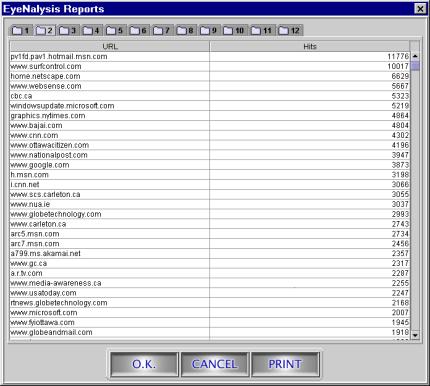Select the www.media-awareness.ca row
The image size is (430, 386).
point(210,283)
